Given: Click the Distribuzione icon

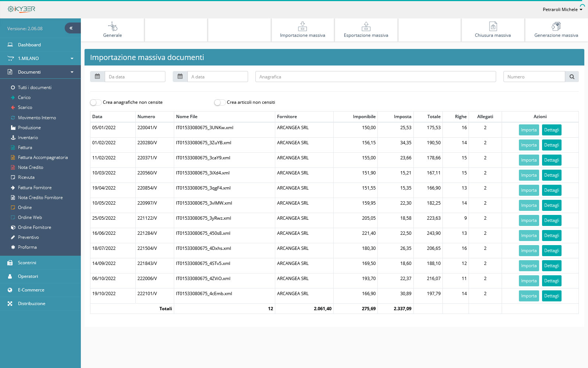Looking at the screenshot, I should pyautogui.click(x=10, y=304).
